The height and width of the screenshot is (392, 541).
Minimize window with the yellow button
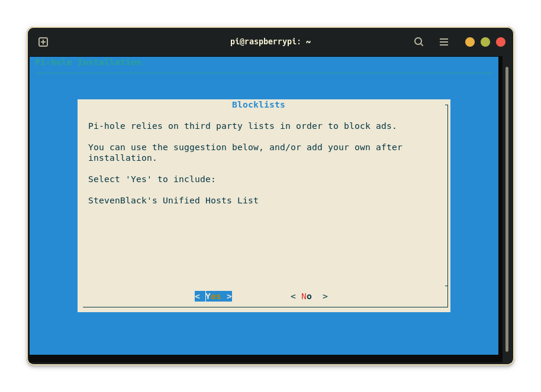click(x=470, y=42)
